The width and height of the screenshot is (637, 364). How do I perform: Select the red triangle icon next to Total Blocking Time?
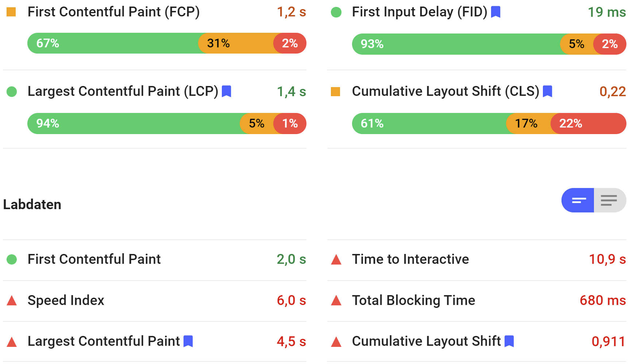click(x=336, y=301)
